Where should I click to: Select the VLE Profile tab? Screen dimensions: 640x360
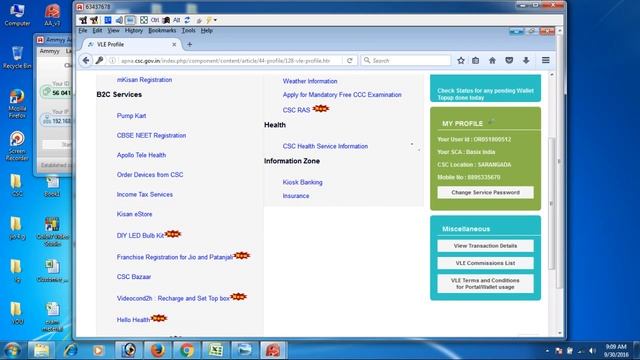(131, 44)
